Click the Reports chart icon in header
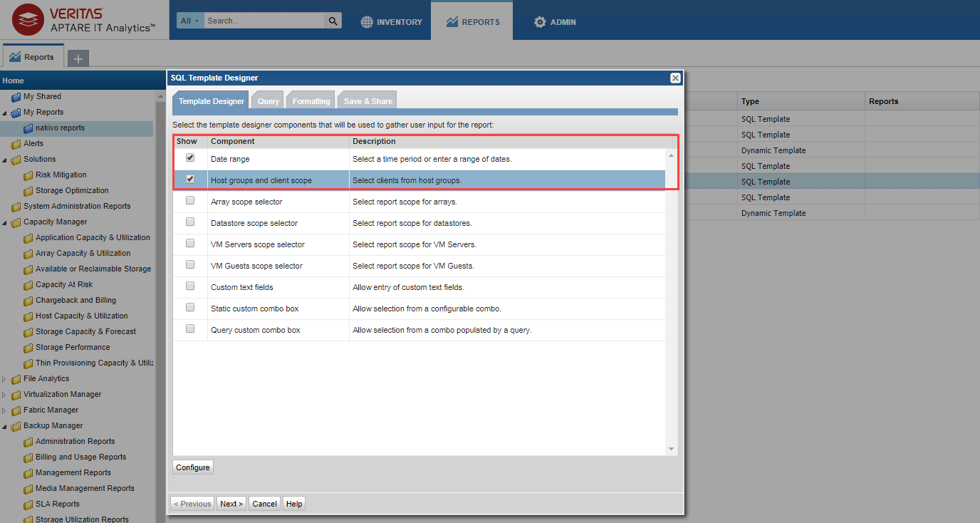 (452, 22)
